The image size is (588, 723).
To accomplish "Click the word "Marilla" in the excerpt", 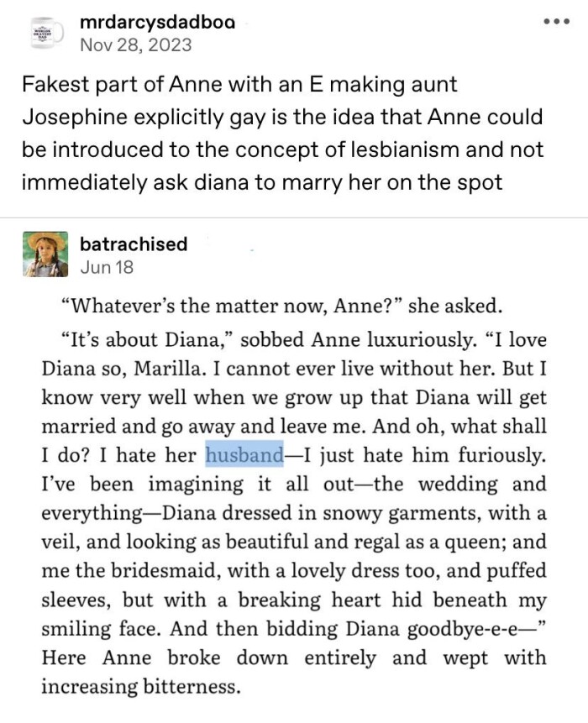I will point(211,369).
